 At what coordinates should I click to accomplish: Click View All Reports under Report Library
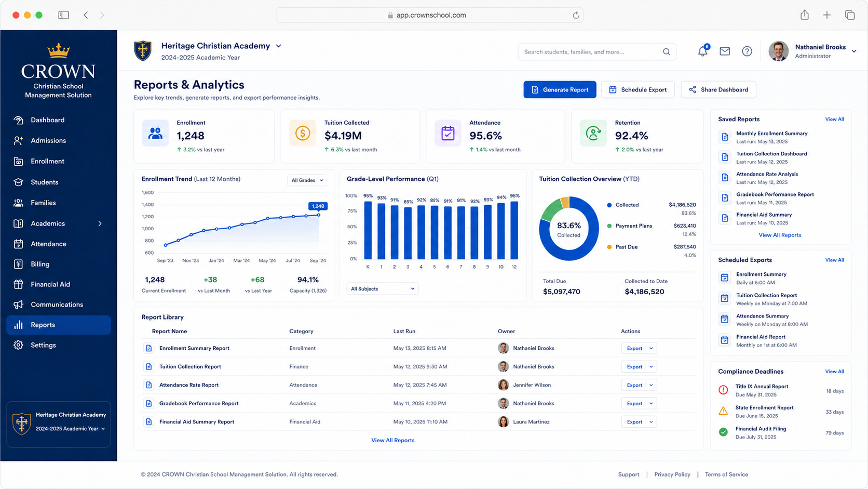coord(393,440)
